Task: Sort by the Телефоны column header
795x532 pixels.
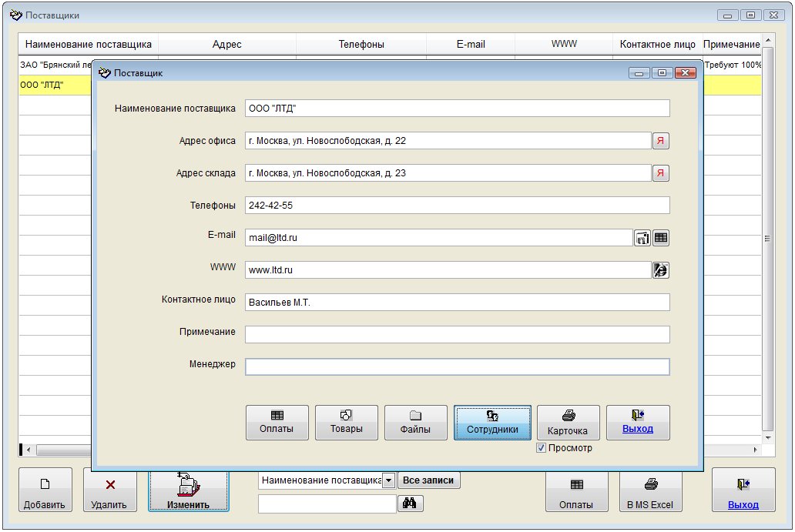Action: [x=361, y=45]
